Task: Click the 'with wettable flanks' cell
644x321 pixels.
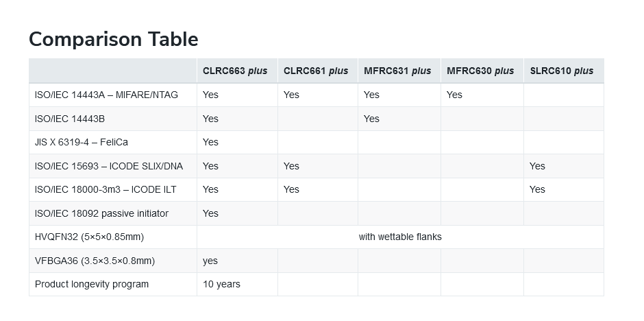Action: pyautogui.click(x=400, y=237)
